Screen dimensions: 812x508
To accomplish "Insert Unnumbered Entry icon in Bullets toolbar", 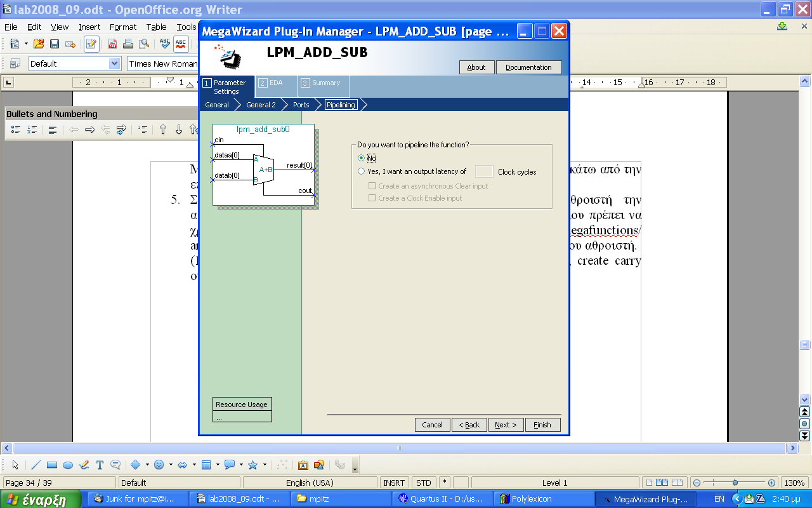I will tap(143, 130).
